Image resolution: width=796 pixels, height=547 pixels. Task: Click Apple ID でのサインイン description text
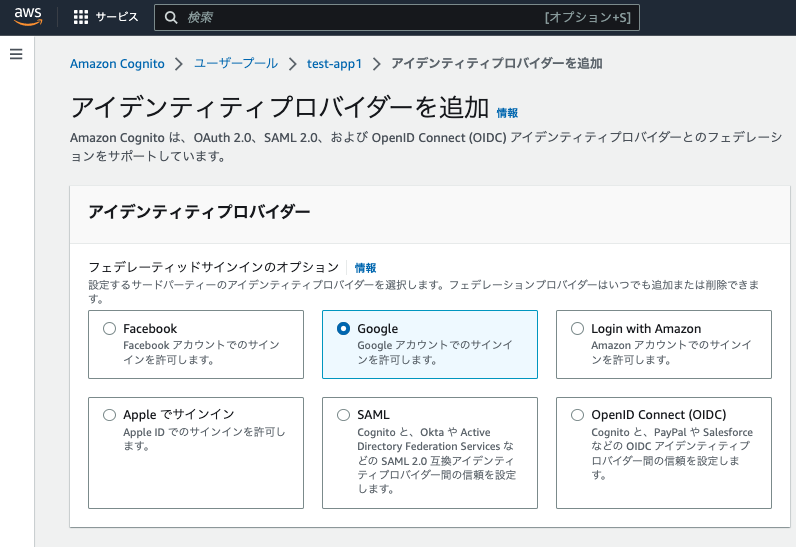pos(204,438)
